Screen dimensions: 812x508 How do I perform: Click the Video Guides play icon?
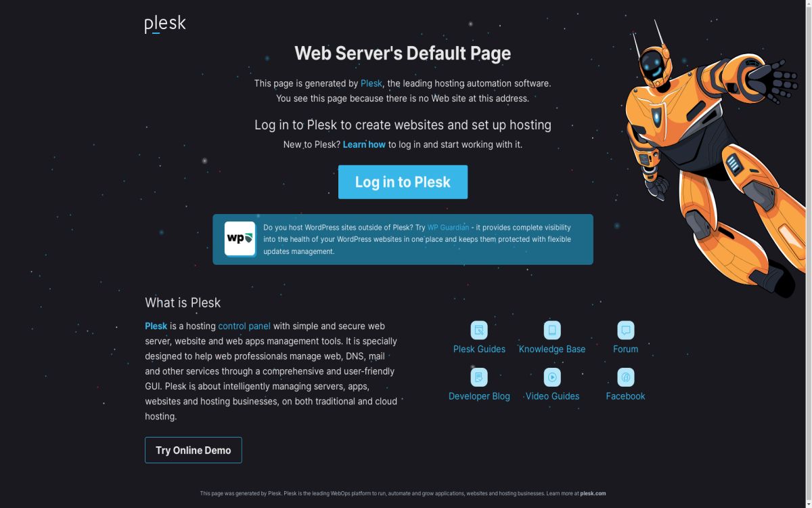tap(552, 377)
